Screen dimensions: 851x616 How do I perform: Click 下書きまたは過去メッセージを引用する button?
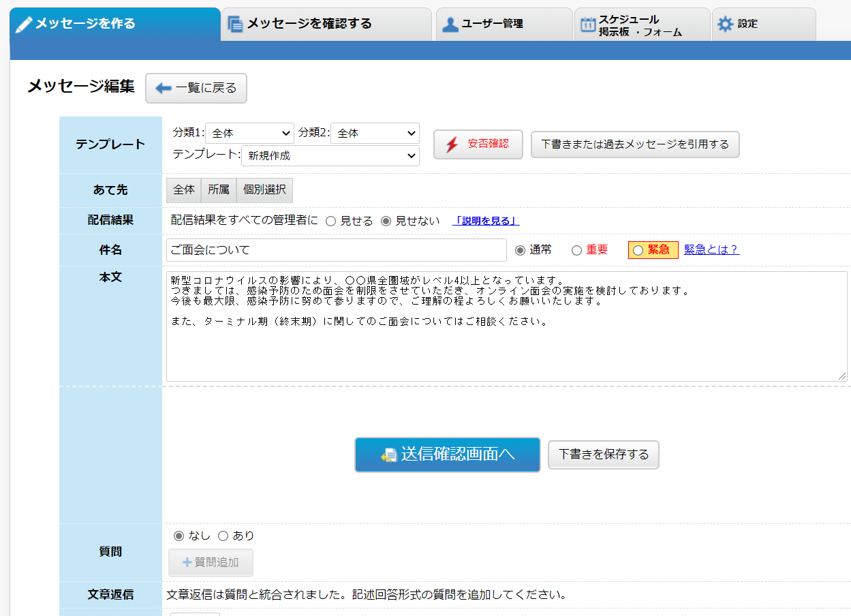tap(635, 144)
